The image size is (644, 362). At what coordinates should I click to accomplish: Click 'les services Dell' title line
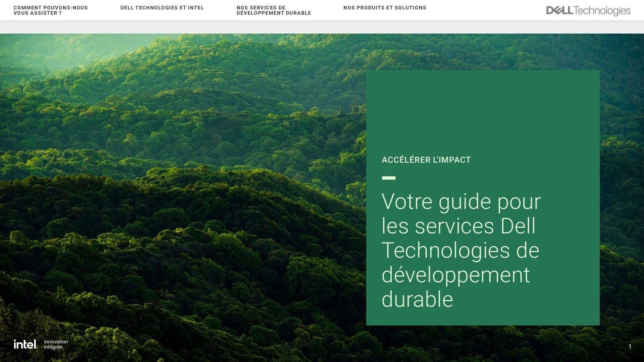(x=458, y=226)
